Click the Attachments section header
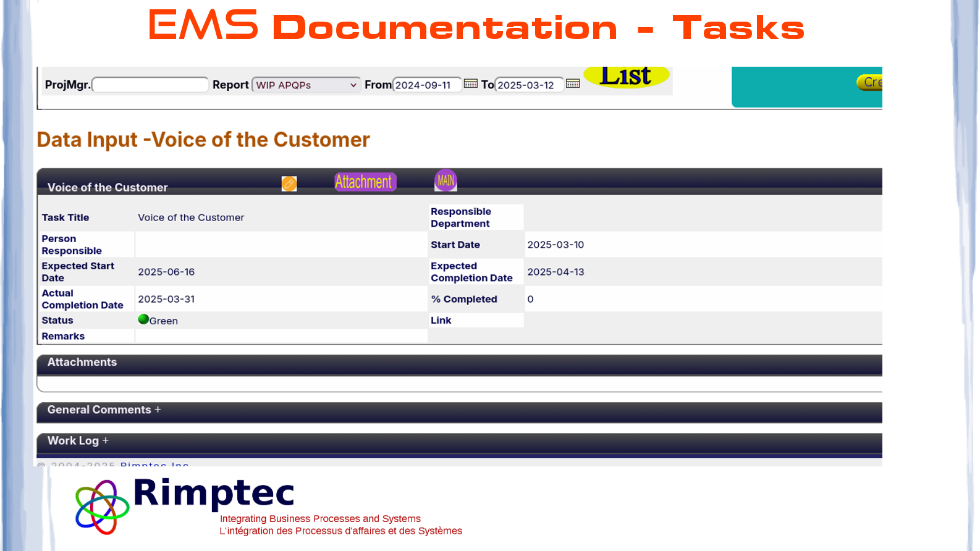Screen dimensions: 980x551 coord(82,363)
